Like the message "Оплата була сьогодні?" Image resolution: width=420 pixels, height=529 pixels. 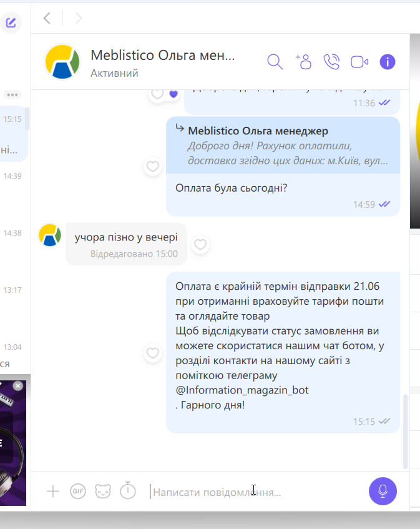point(153,166)
